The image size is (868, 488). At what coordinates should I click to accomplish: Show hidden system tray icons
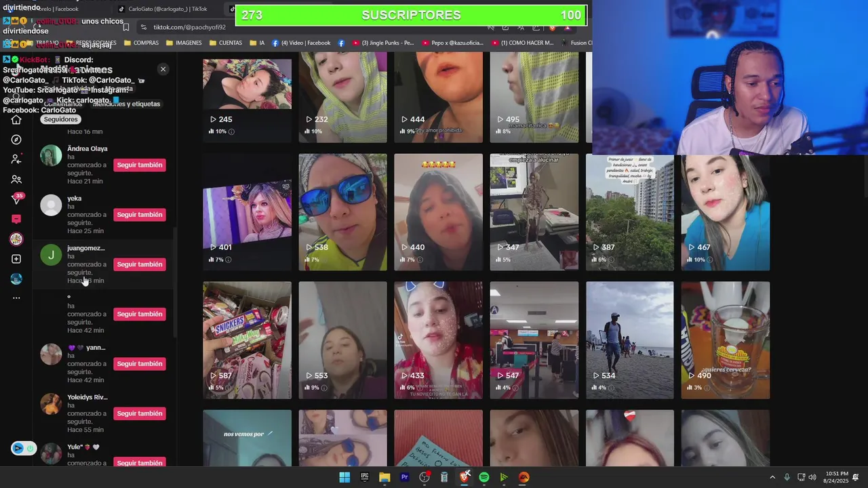[772, 477]
